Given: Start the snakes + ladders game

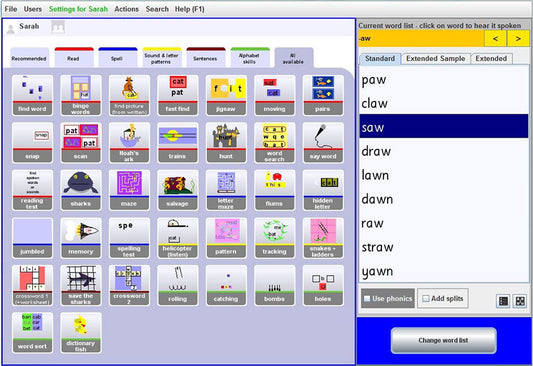Looking at the screenshot, I should (x=323, y=238).
